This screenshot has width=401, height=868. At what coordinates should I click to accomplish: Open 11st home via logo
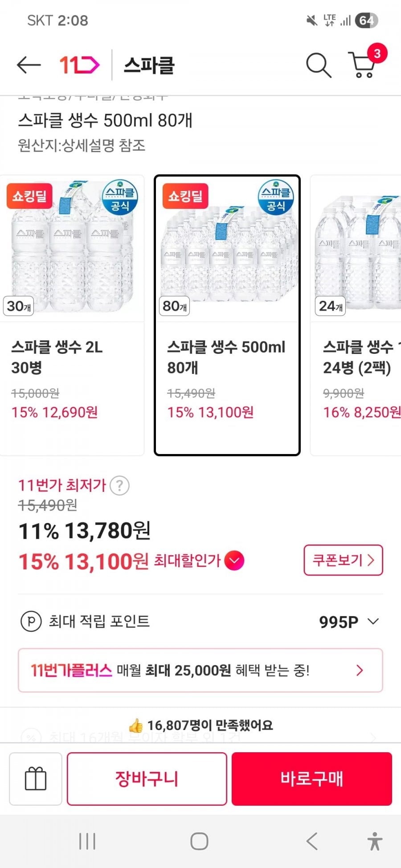click(x=79, y=65)
